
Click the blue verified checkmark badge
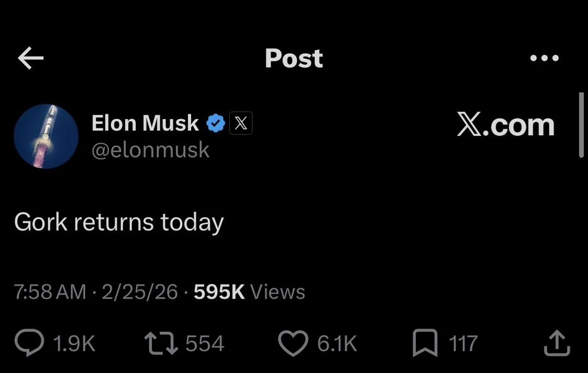[216, 124]
